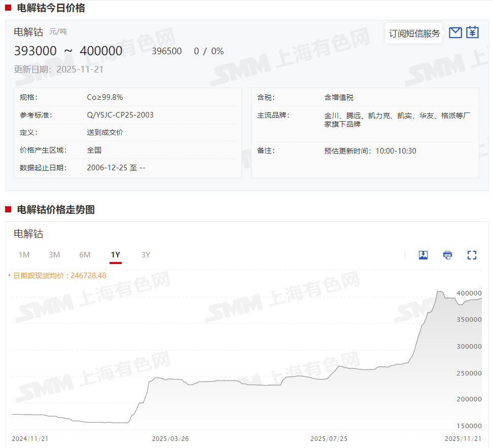The width and height of the screenshot is (493, 448).
Task: Click the 订阅短信服务 tooltip label
Action: click(414, 33)
